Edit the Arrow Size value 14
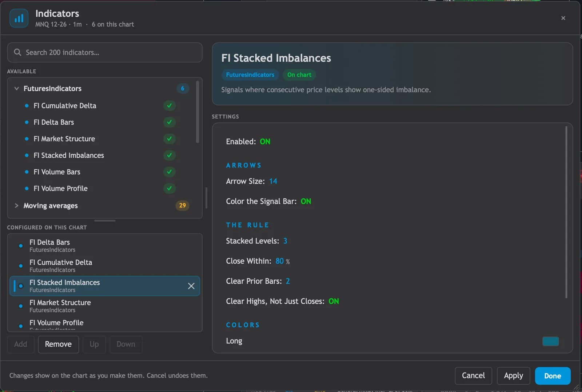The height and width of the screenshot is (392, 582). (273, 181)
